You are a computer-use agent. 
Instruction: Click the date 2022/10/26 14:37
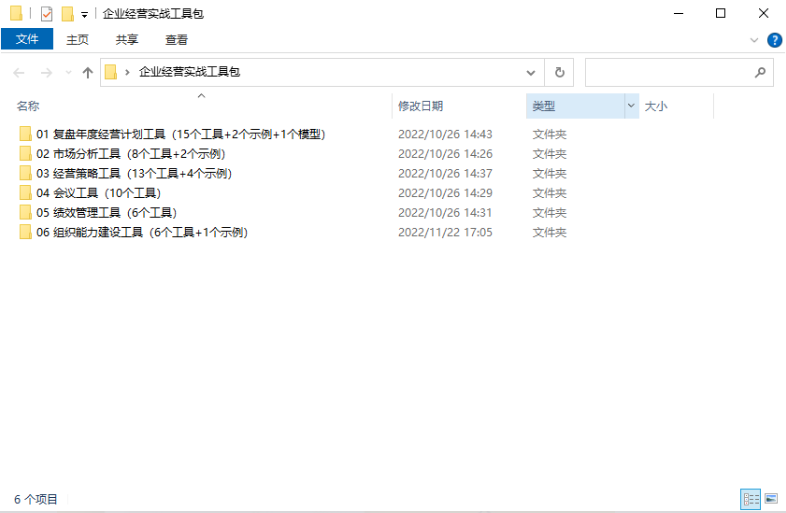445,173
